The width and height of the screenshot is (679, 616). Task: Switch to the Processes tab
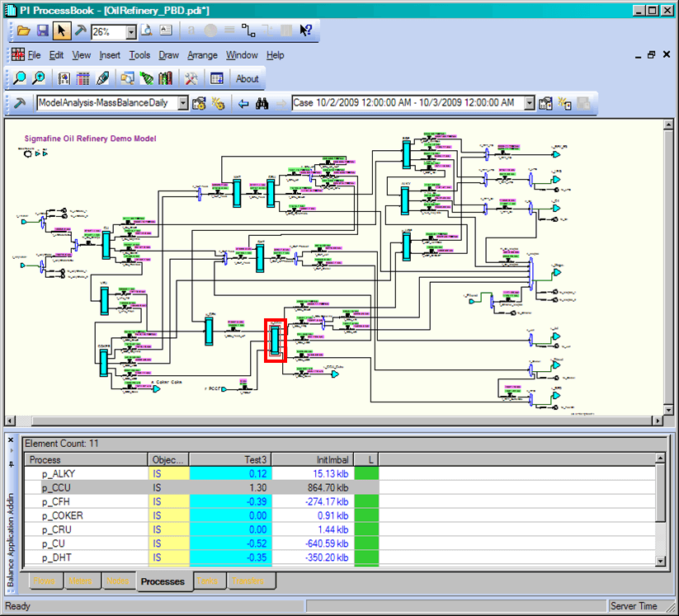(163, 581)
